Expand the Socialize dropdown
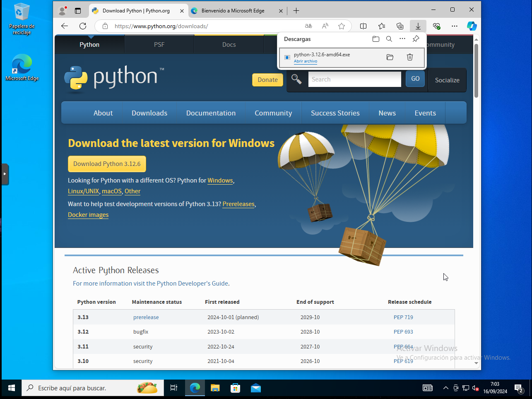Viewport: 532px width, 399px height. tap(447, 80)
